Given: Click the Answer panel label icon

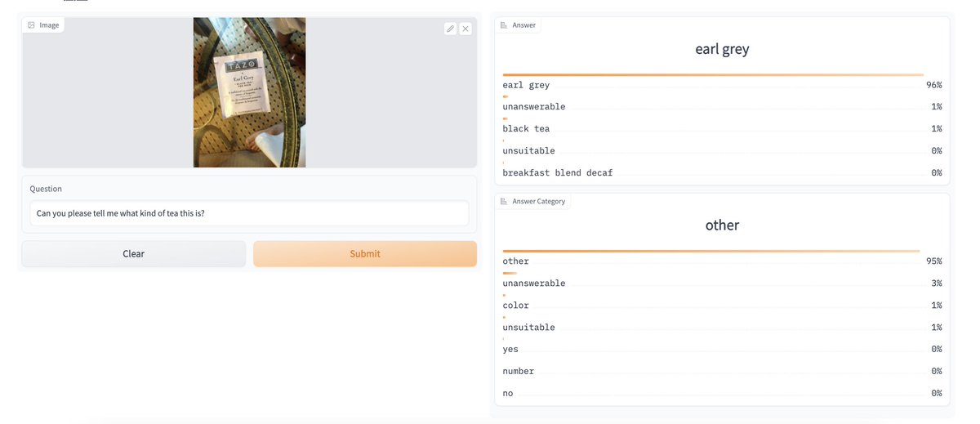Looking at the screenshot, I should pyautogui.click(x=504, y=25).
